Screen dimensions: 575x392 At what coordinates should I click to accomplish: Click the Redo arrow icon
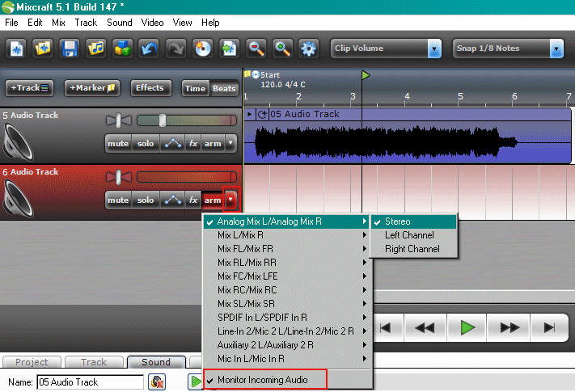click(x=176, y=48)
